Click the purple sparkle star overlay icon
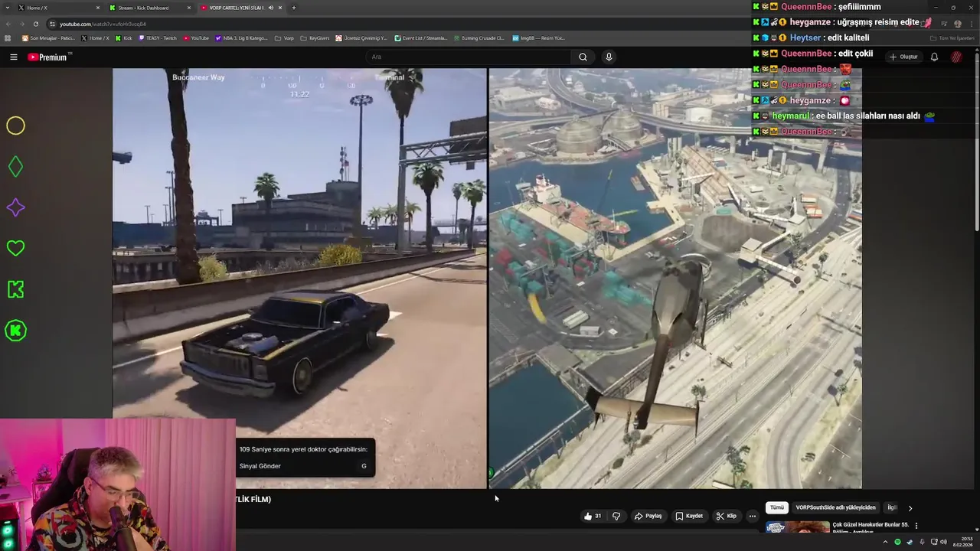 coord(15,207)
